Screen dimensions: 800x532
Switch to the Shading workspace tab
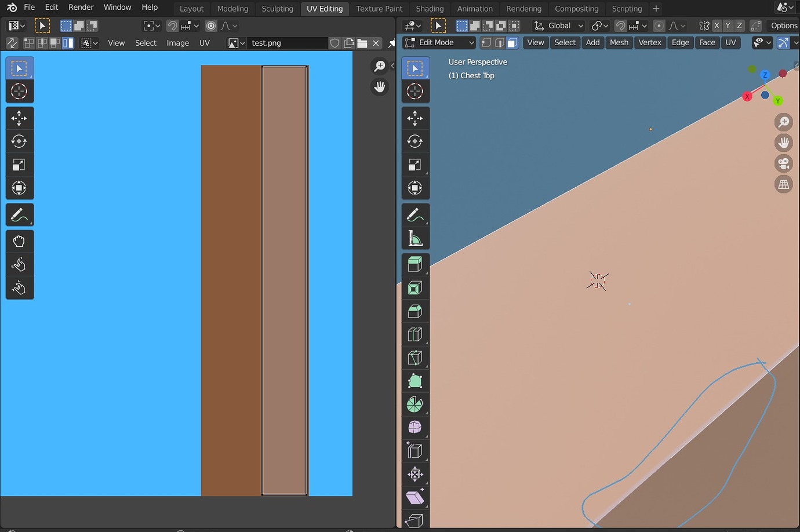(430, 9)
